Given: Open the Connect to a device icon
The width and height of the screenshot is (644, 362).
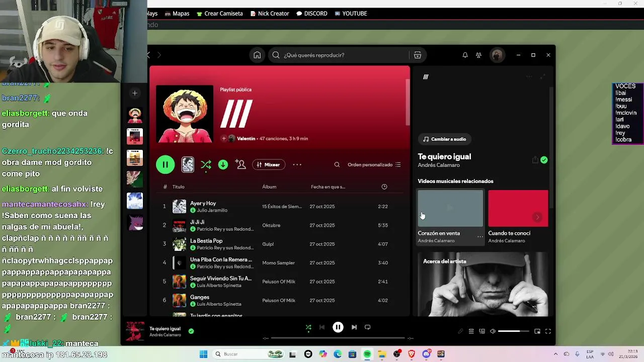Looking at the screenshot, I should [x=482, y=331].
